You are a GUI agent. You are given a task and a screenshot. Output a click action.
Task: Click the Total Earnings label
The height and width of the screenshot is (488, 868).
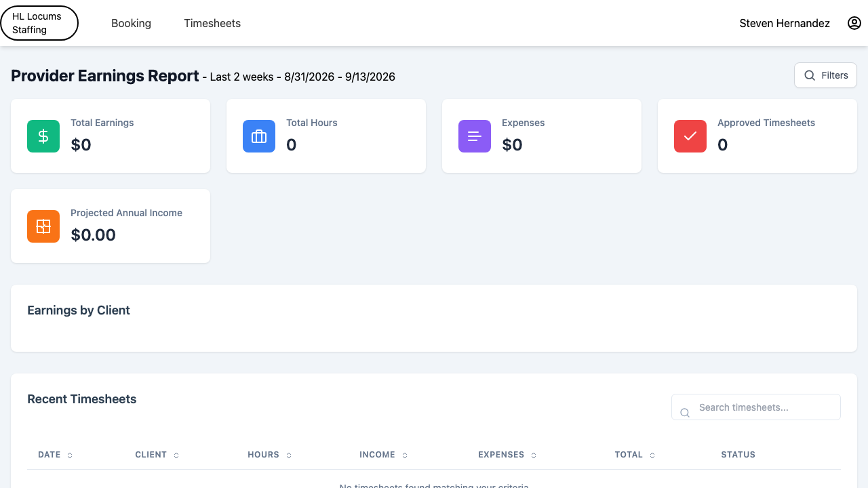(102, 123)
